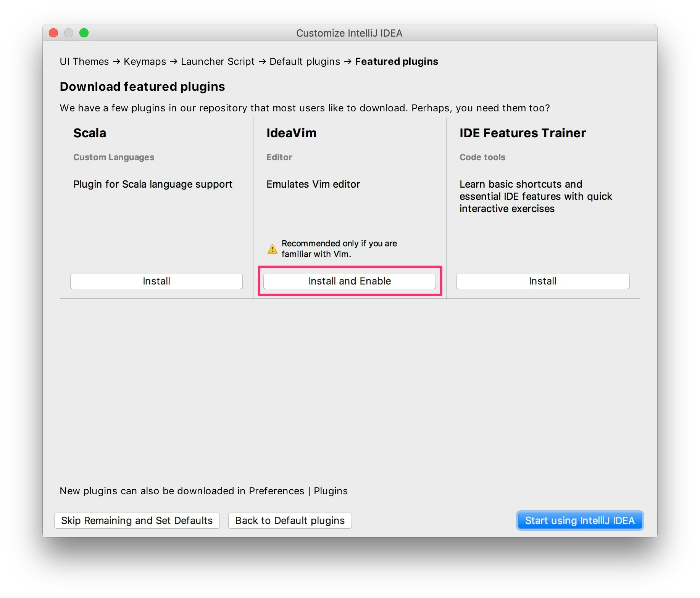Click the Scala plugin title
The height and width of the screenshot is (598, 700).
[90, 133]
